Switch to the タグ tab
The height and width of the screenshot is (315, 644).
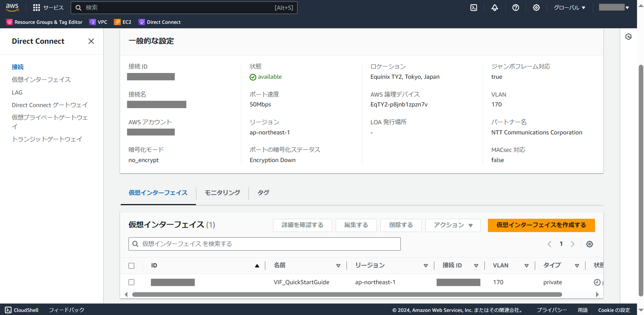tap(263, 192)
